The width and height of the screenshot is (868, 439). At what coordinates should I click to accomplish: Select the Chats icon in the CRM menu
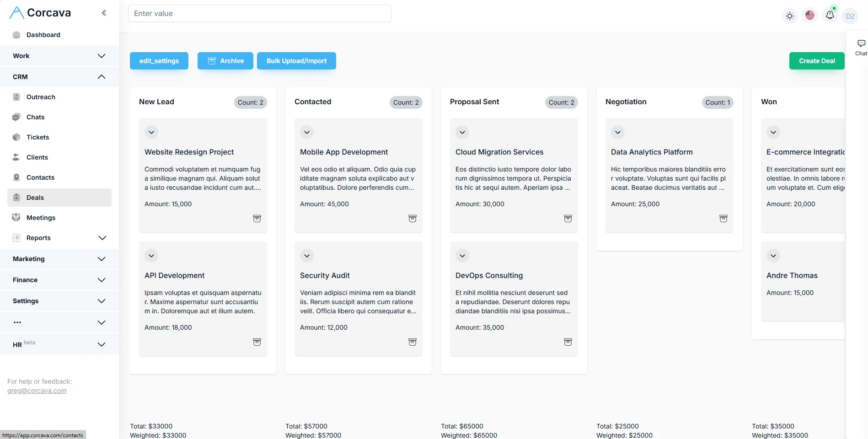click(x=16, y=117)
